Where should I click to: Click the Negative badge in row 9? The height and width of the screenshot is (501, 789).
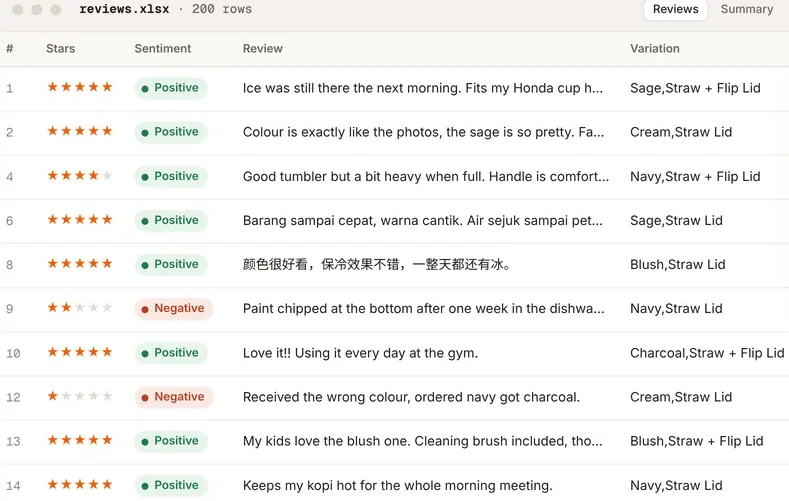174,308
